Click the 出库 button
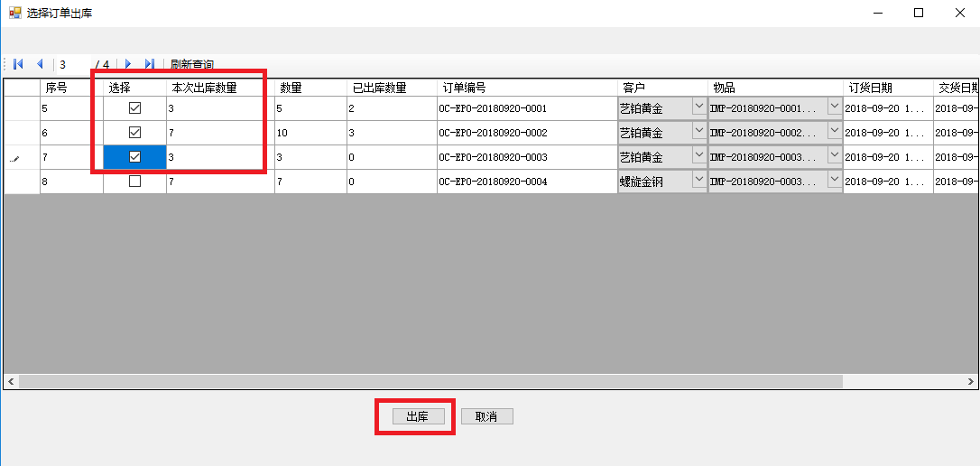The image size is (980, 466). [418, 416]
